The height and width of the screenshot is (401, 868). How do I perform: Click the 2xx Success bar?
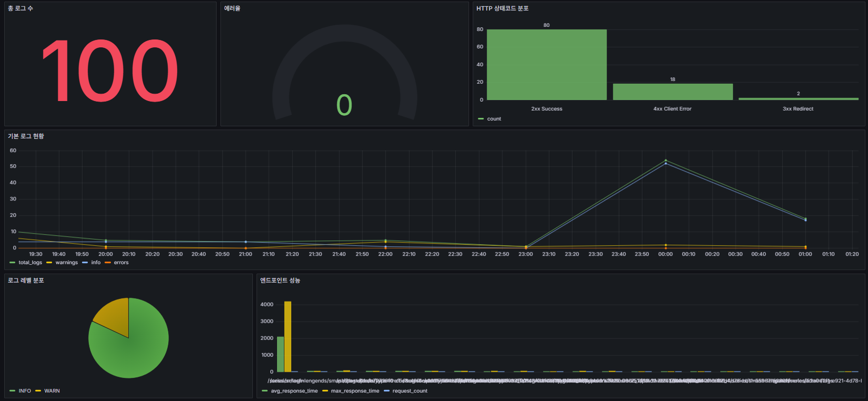[x=546, y=65]
